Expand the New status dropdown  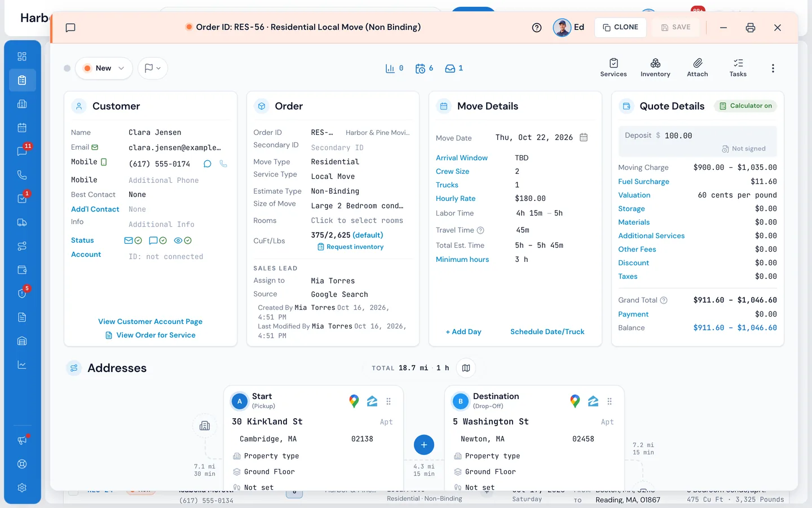point(104,68)
